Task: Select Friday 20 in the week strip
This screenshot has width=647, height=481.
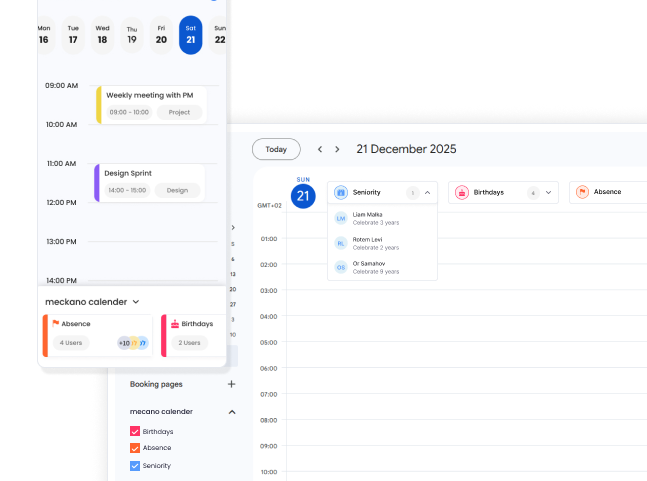Action: click(x=161, y=35)
